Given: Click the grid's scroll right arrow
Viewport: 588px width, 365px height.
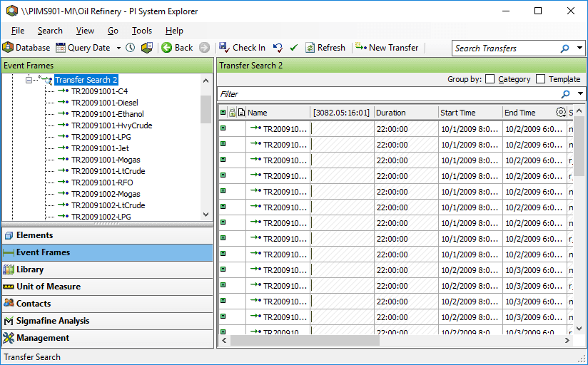Looking at the screenshot, I should click(567, 341).
